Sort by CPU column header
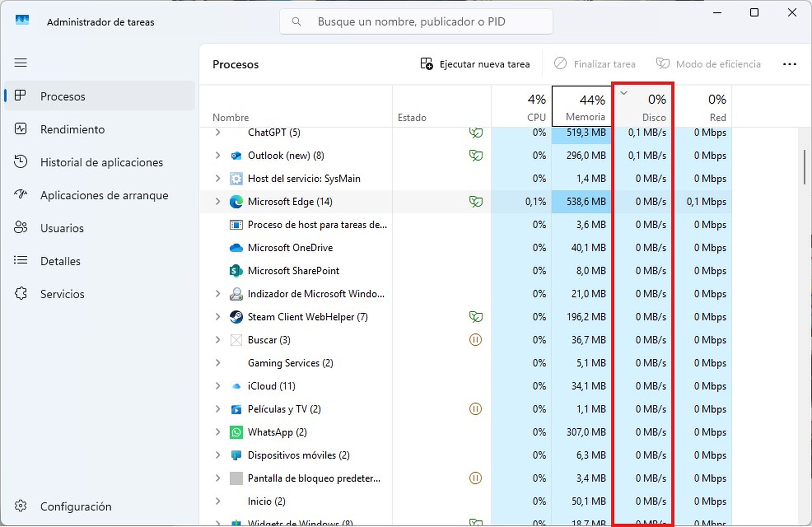This screenshot has width=812, height=527. pos(521,106)
